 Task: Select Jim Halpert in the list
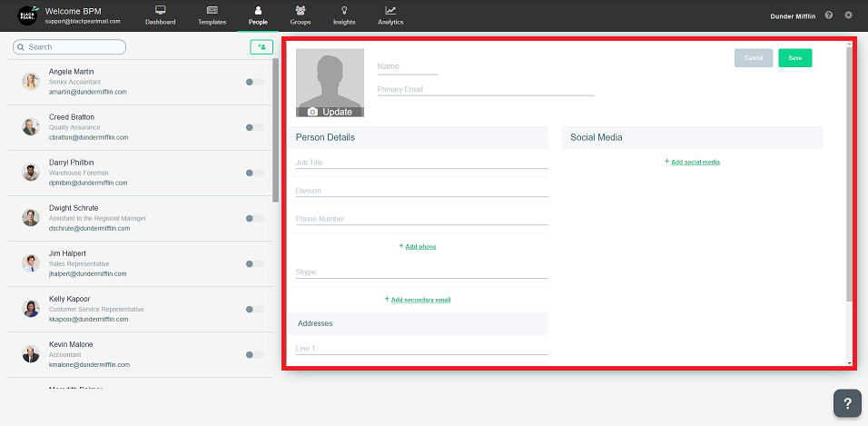pyautogui.click(x=142, y=263)
